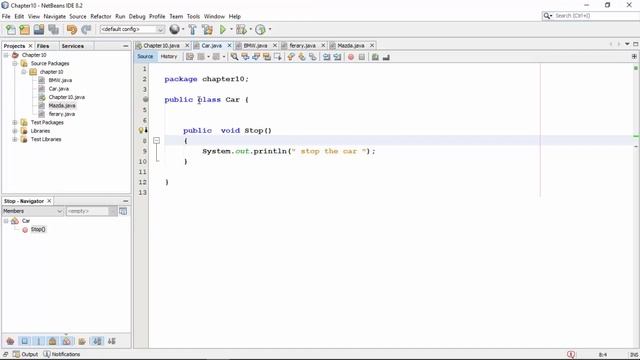The width and height of the screenshot is (640, 360).
Task: Click the Toggle Bookmark icon
Action: [312, 57]
